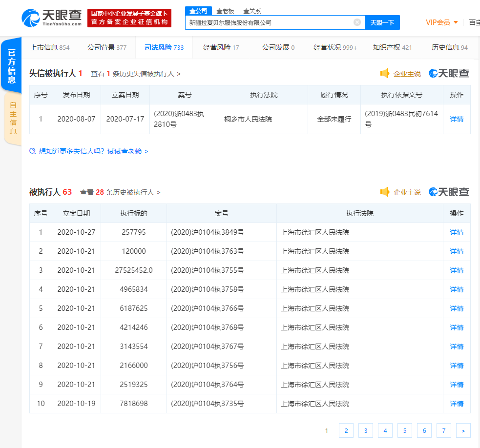This screenshot has width=480, height=448.
Task: Select the 查公司 search tab
Action: click(198, 11)
